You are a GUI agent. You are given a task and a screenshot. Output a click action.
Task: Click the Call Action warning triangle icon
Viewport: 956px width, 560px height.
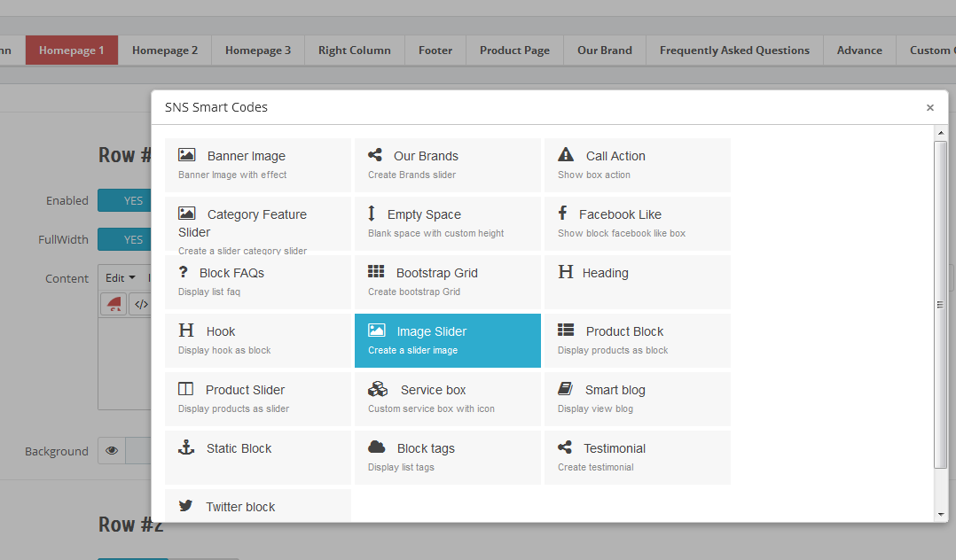pos(566,155)
